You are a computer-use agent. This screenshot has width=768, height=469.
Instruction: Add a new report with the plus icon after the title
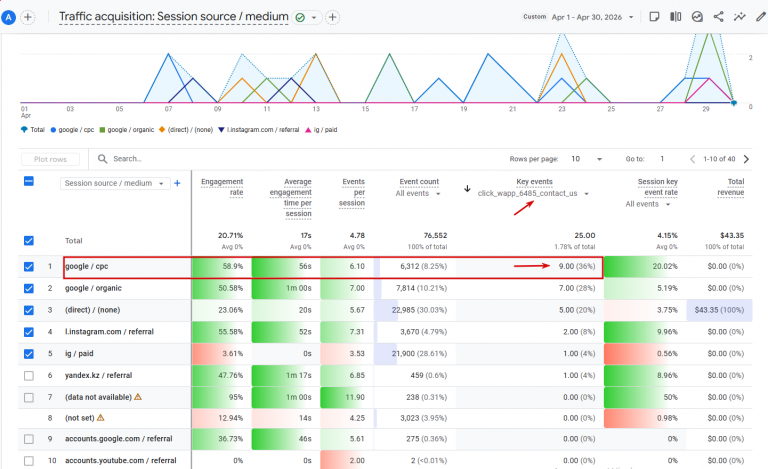(333, 18)
